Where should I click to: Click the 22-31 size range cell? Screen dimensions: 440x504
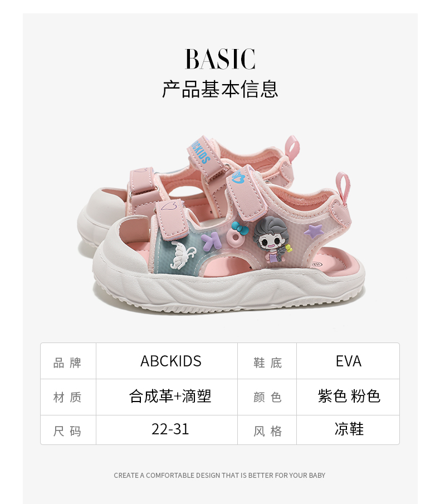click(x=167, y=430)
